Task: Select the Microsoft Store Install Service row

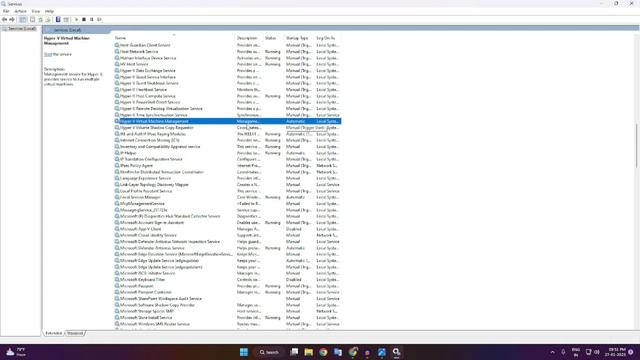Action: click(227, 318)
